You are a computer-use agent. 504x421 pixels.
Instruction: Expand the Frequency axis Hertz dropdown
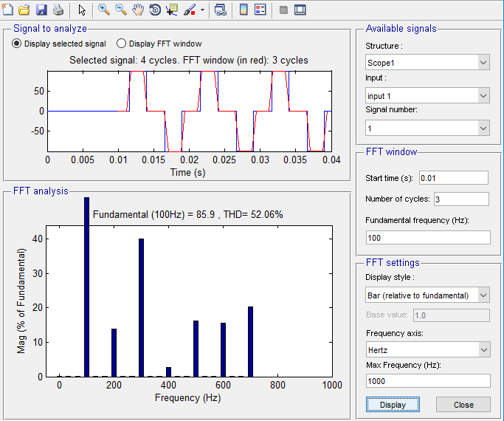click(427, 349)
